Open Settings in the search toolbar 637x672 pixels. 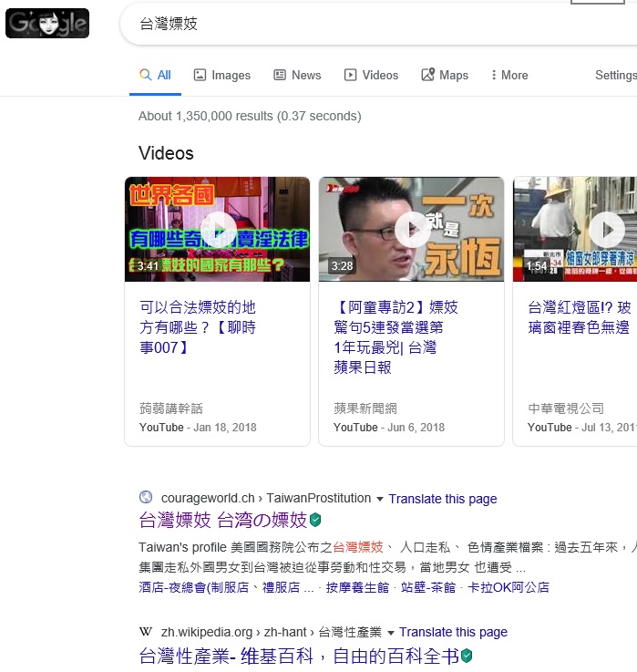click(x=615, y=76)
